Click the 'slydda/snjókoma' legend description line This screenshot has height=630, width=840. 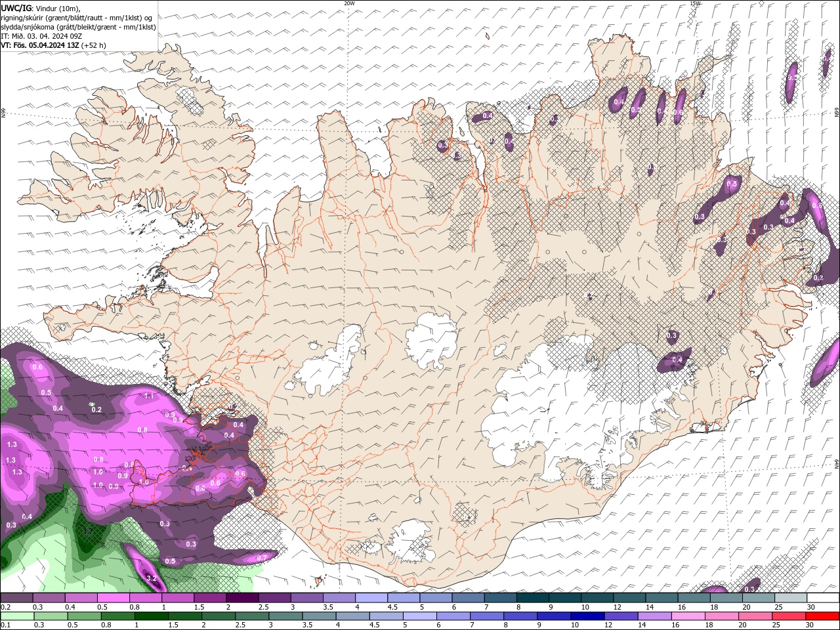tap(78, 27)
